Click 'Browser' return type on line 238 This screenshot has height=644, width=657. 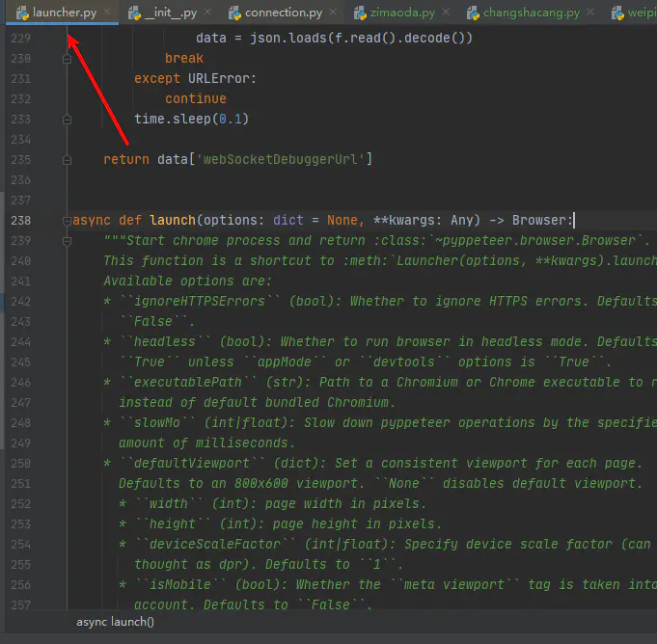point(539,220)
